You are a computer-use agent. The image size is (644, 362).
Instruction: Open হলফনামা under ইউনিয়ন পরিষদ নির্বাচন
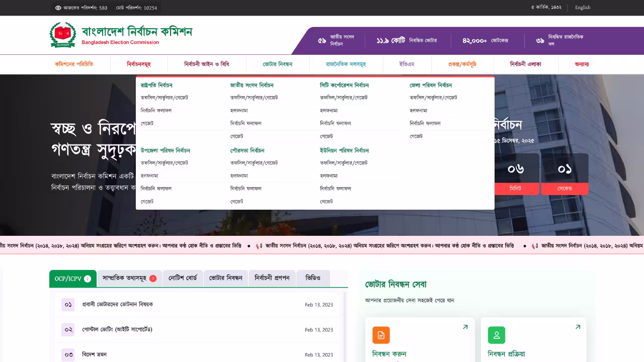(329, 176)
